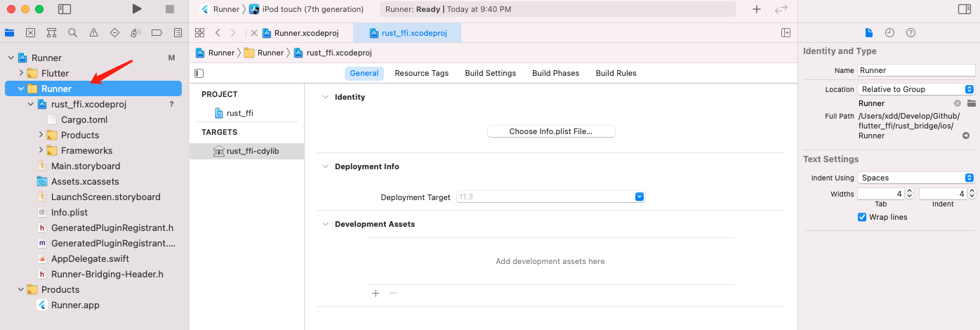Expand the Frameworks folder

point(41,150)
